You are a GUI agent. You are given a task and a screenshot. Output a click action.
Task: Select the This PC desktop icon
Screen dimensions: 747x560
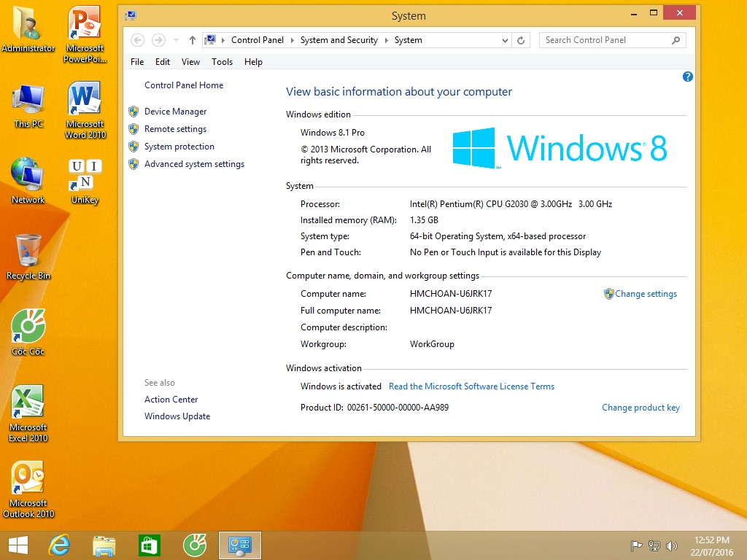pos(28,106)
